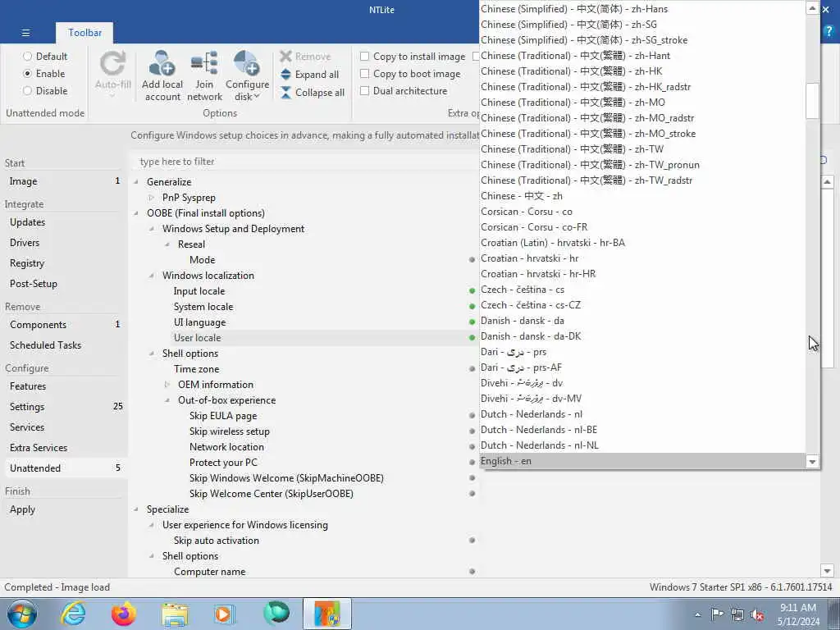Click the Collapse all icon
Screen dimensions: 840x630
(x=286, y=92)
